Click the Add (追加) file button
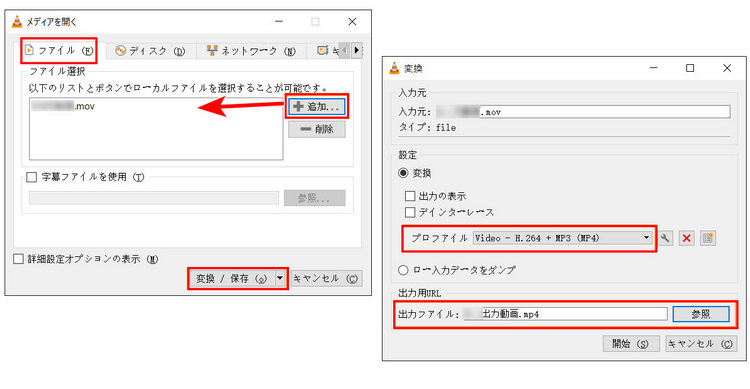 (x=317, y=106)
